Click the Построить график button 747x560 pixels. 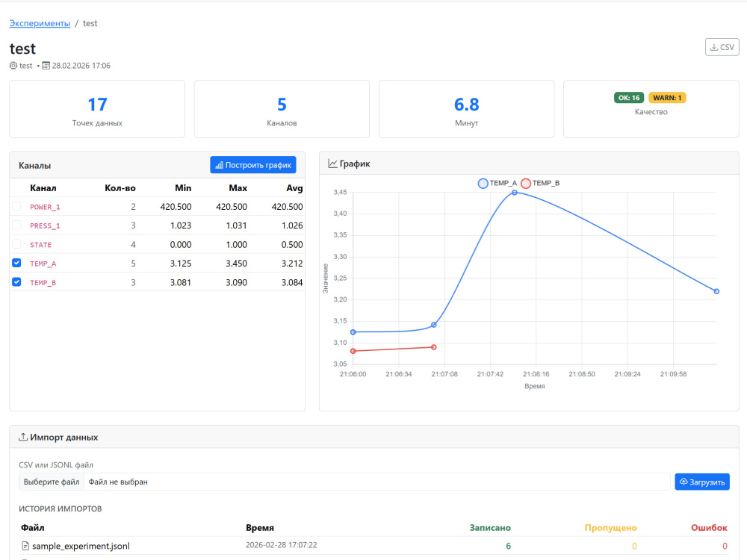point(253,165)
